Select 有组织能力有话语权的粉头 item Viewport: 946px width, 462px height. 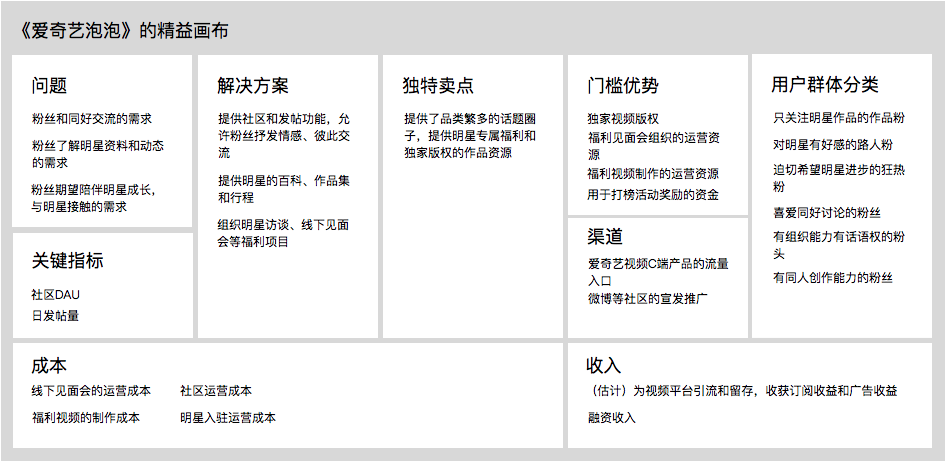click(x=839, y=245)
